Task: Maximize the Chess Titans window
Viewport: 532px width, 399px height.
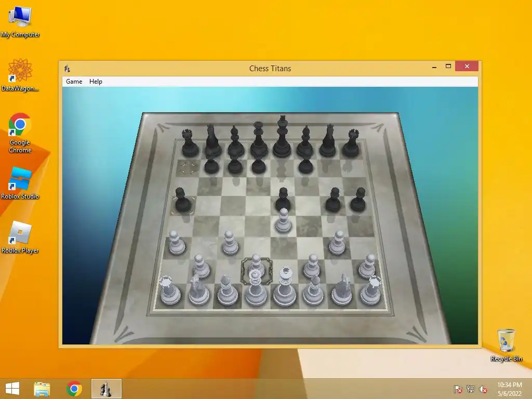Action: point(448,66)
